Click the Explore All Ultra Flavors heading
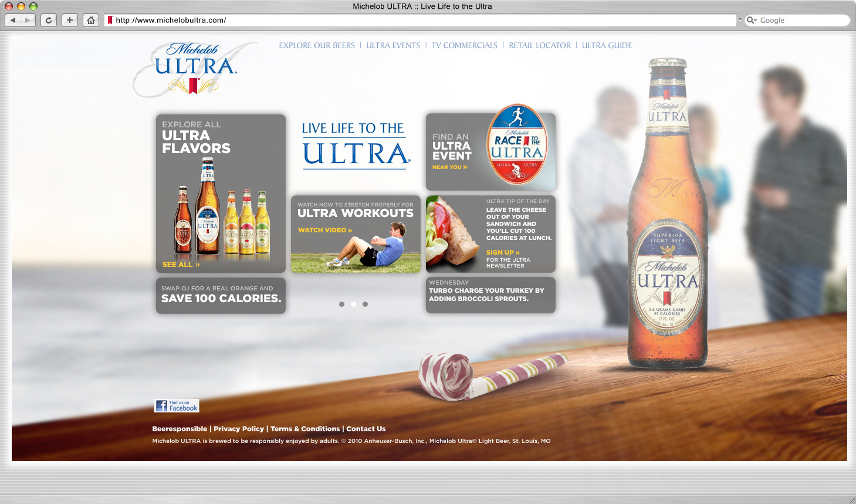The height and width of the screenshot is (504, 856). (x=196, y=137)
